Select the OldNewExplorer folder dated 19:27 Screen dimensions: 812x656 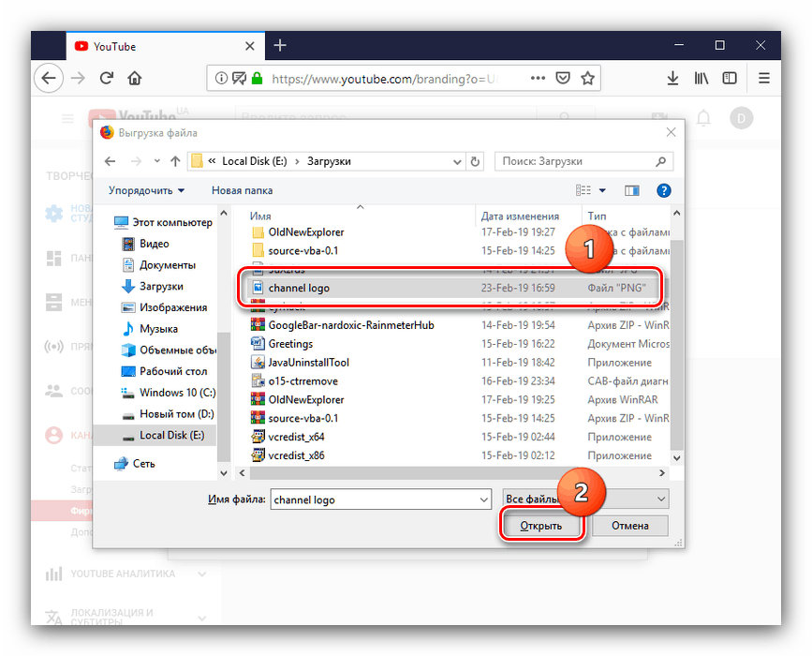point(458,232)
